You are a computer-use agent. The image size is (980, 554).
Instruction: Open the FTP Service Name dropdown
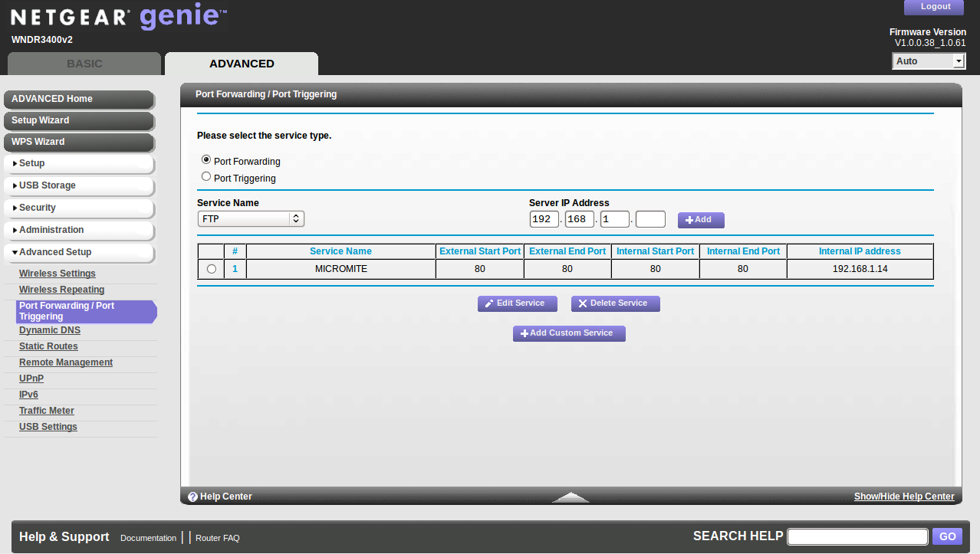251,218
